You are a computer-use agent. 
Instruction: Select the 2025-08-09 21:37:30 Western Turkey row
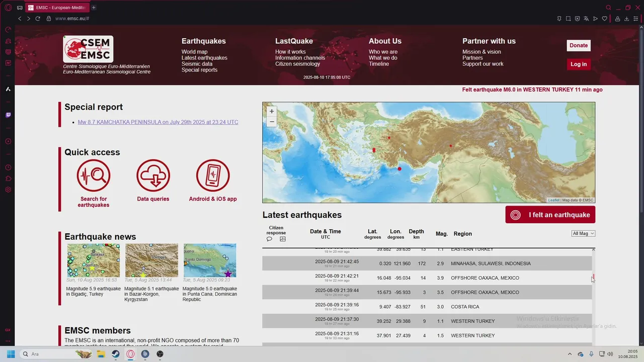(427, 321)
